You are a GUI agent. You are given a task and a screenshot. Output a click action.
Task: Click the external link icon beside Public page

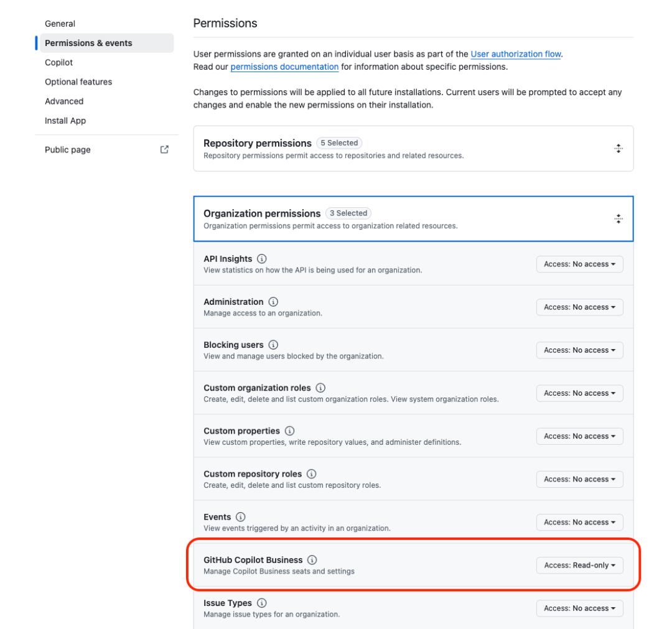164,149
